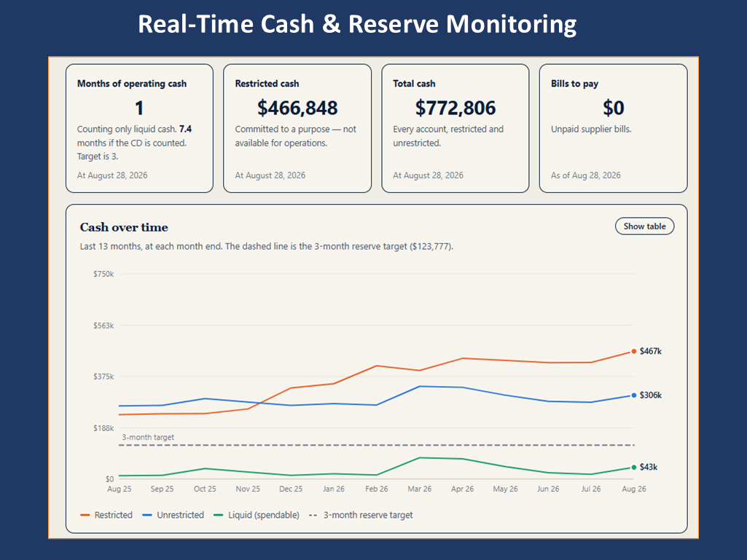Toggle the Liquid (spendable) legend entry

[x=257, y=515]
